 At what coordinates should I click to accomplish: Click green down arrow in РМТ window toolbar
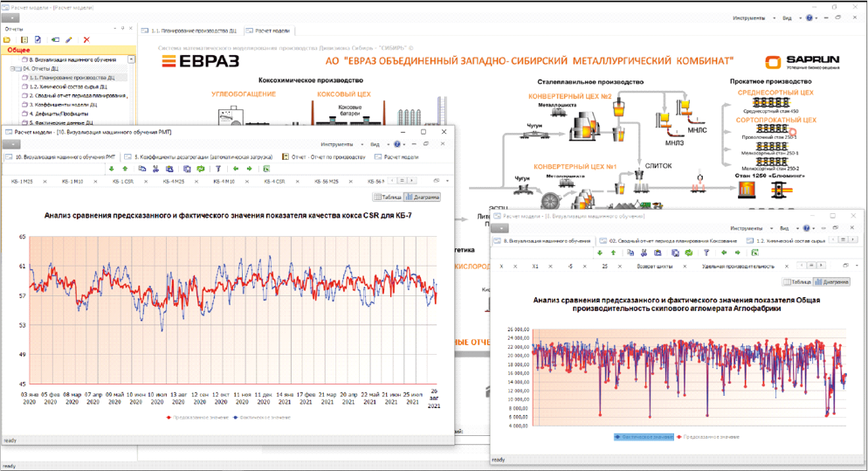tap(112, 169)
